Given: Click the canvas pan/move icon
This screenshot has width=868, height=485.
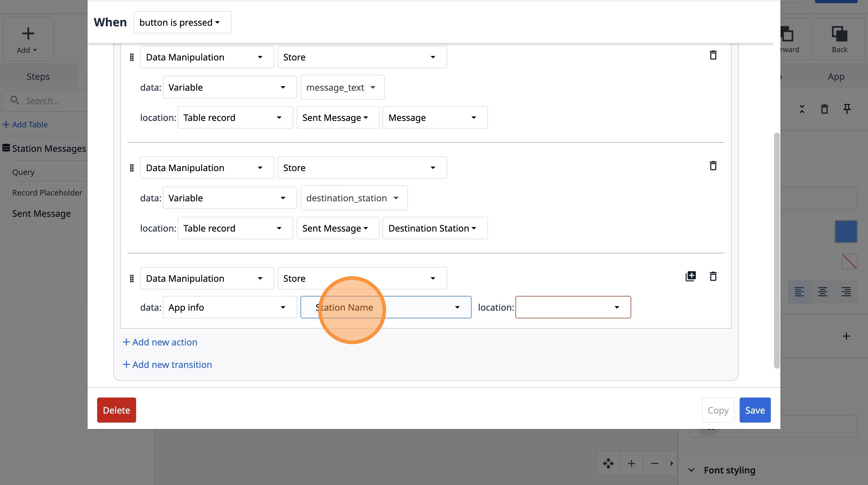Looking at the screenshot, I should click(608, 463).
